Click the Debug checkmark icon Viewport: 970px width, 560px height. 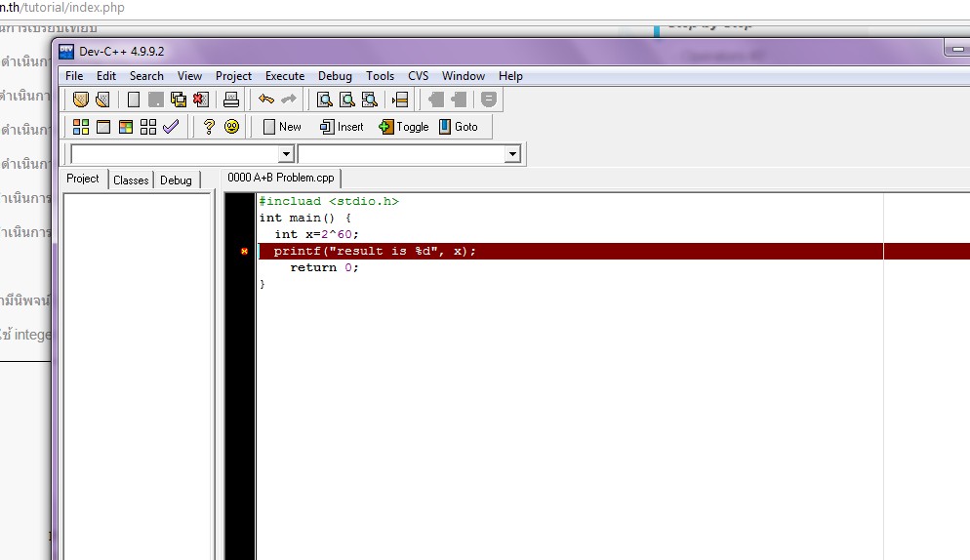pos(171,127)
